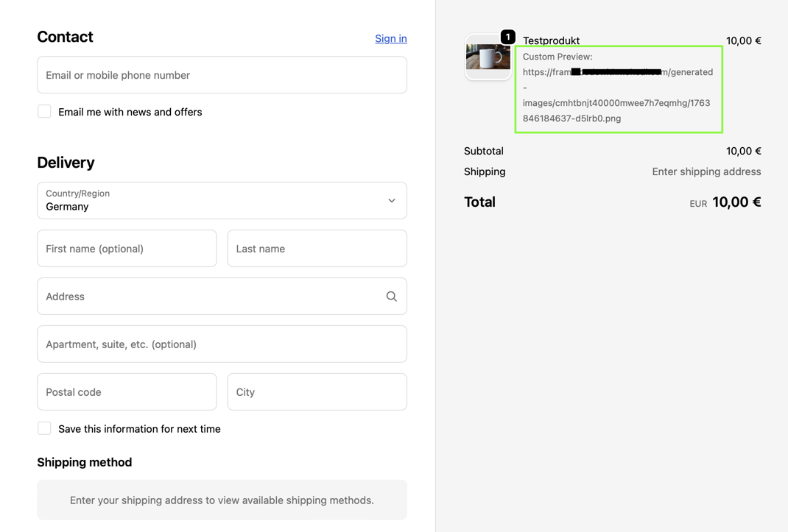The height and width of the screenshot is (532, 788).
Task: Open the Country/Region dropdown showing Germany
Action: pos(221,200)
